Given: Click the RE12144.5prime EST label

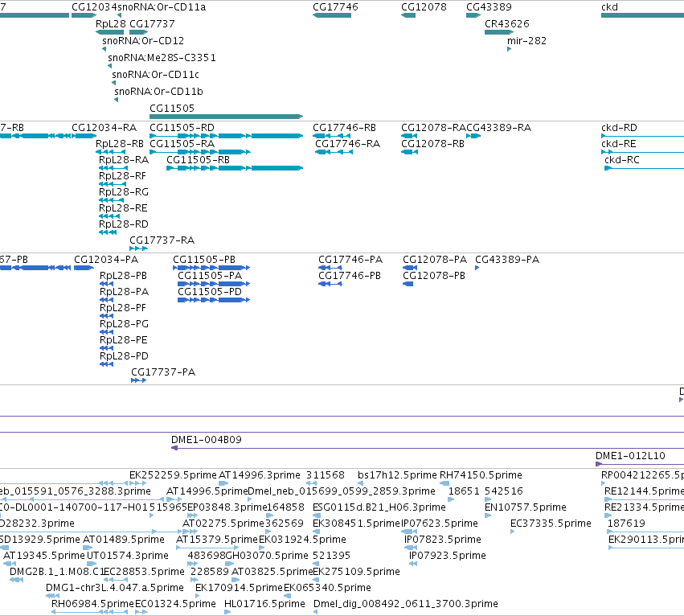Looking at the screenshot, I should (644, 491).
